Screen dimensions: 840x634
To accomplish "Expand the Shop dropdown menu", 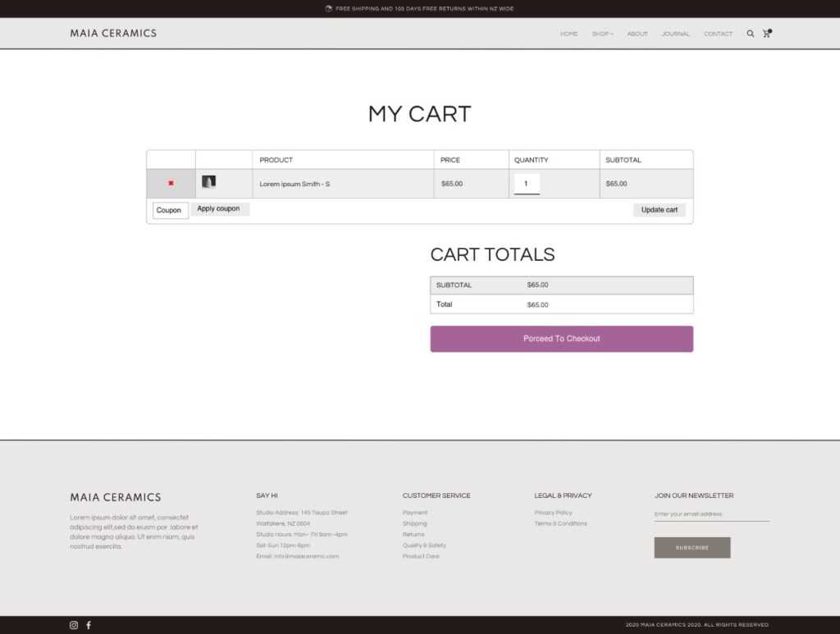I will pos(602,34).
